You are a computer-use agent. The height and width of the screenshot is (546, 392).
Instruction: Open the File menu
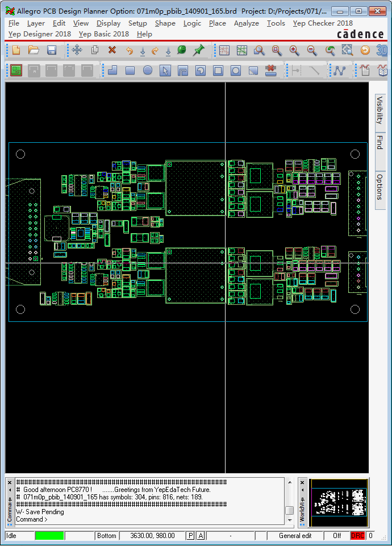click(x=14, y=23)
